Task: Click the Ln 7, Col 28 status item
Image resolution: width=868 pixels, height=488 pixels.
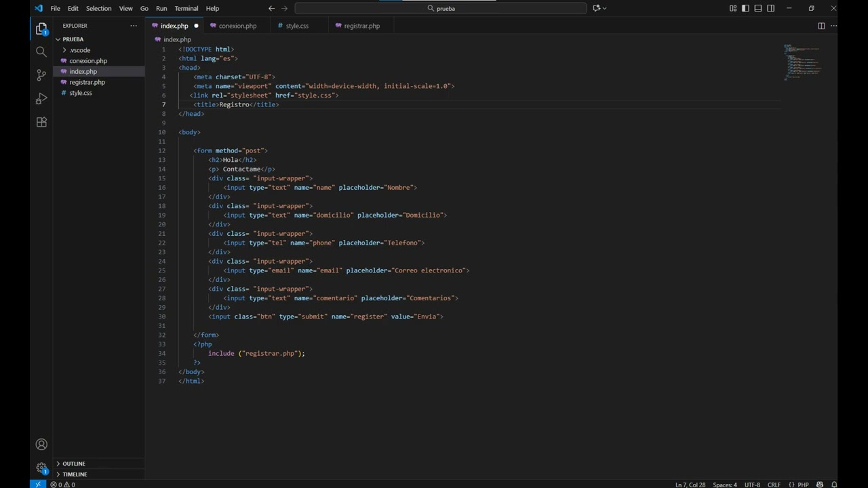Action: pos(690,485)
